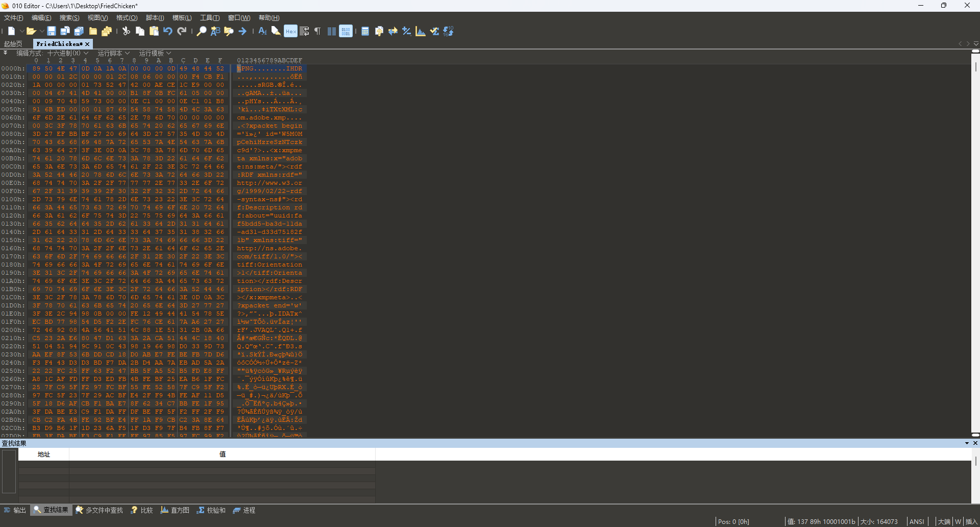Toggle 大端 endianness in status bar

pos(944,521)
